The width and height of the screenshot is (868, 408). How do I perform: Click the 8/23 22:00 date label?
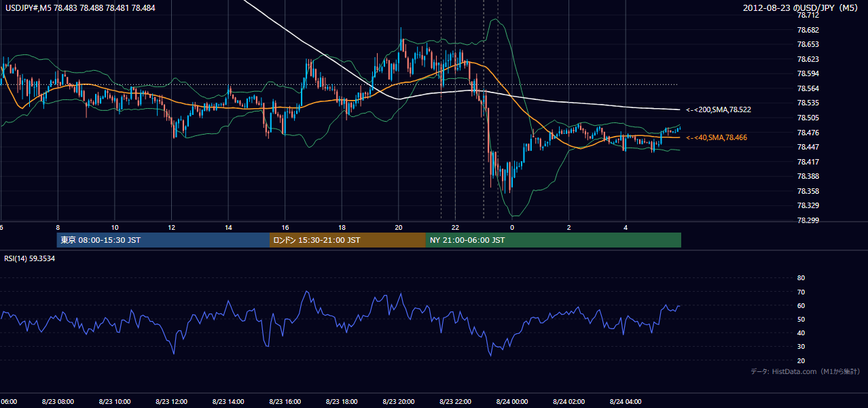pyautogui.click(x=455, y=401)
